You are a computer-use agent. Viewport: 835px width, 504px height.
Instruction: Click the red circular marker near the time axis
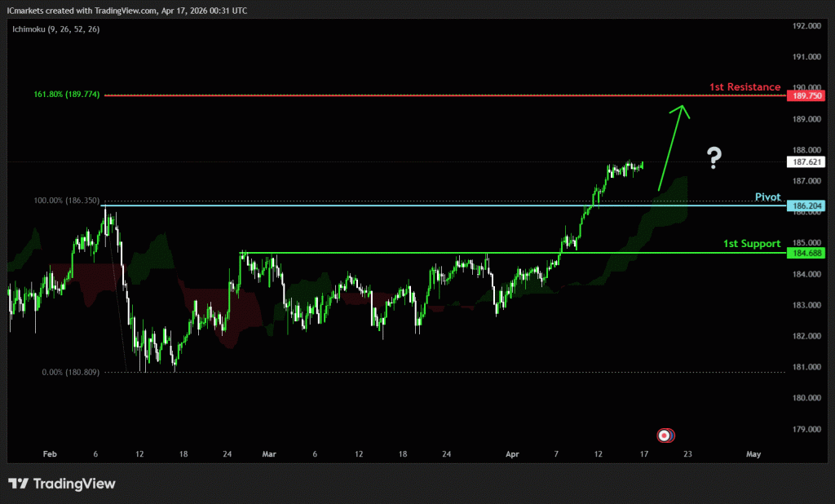665,435
